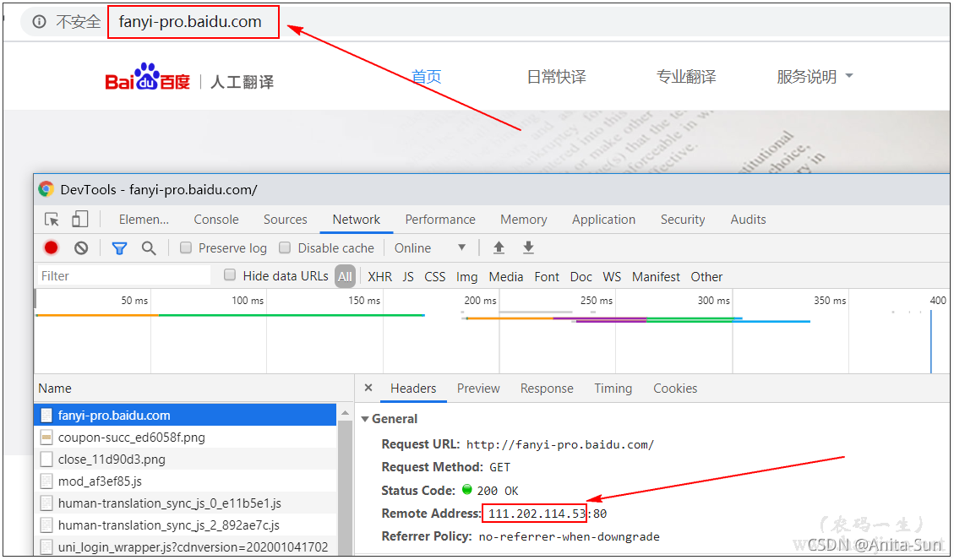Click the 首页 navigation link
Viewport: 954px width, 560px height.
[427, 77]
